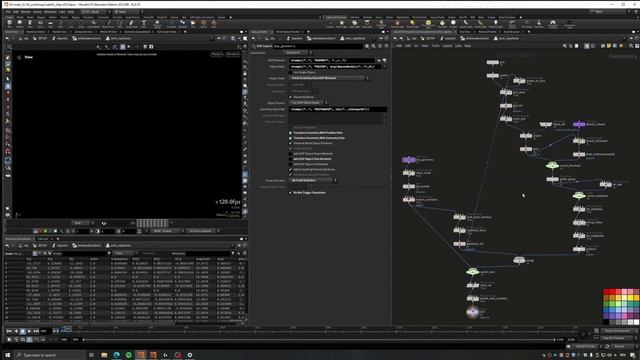The height and width of the screenshot is (360, 640).
Task: Select the Spray Paint shelf tool
Action: [131, 24]
